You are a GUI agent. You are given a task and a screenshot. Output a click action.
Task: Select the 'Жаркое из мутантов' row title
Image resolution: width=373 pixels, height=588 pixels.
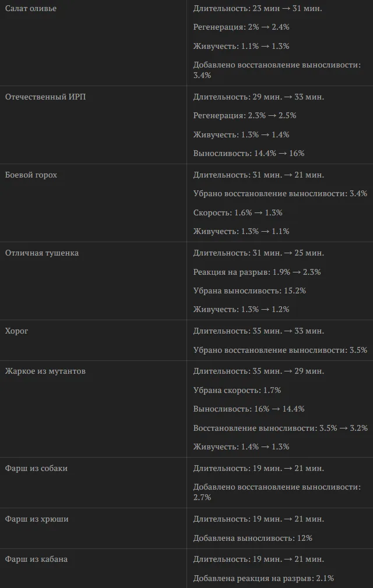click(45, 371)
